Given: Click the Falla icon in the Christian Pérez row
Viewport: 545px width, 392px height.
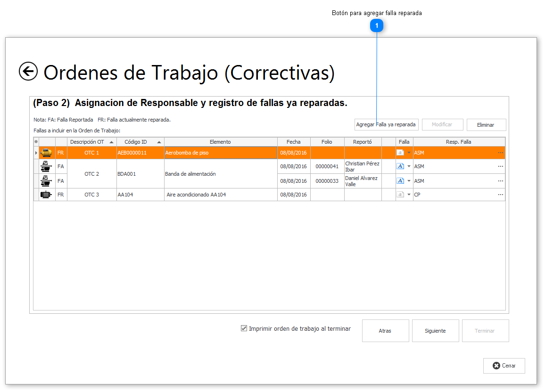Looking at the screenshot, I should 400,166.
